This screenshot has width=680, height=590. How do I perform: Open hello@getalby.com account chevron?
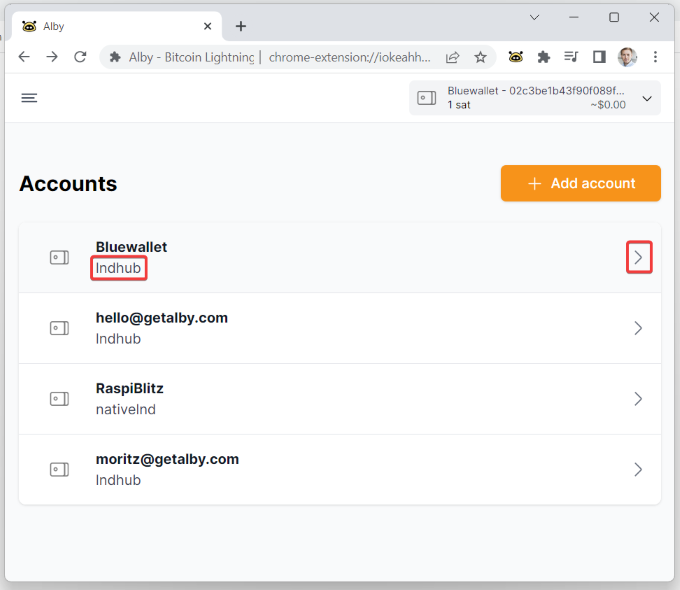[638, 328]
